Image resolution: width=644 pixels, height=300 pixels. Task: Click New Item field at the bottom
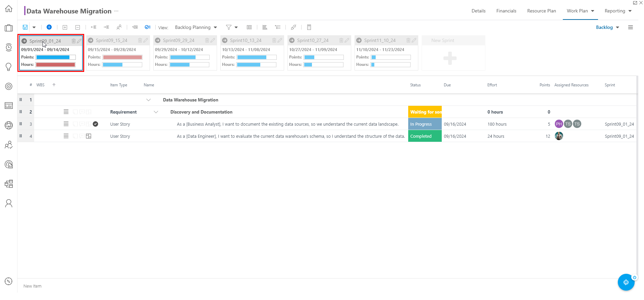tap(33, 286)
